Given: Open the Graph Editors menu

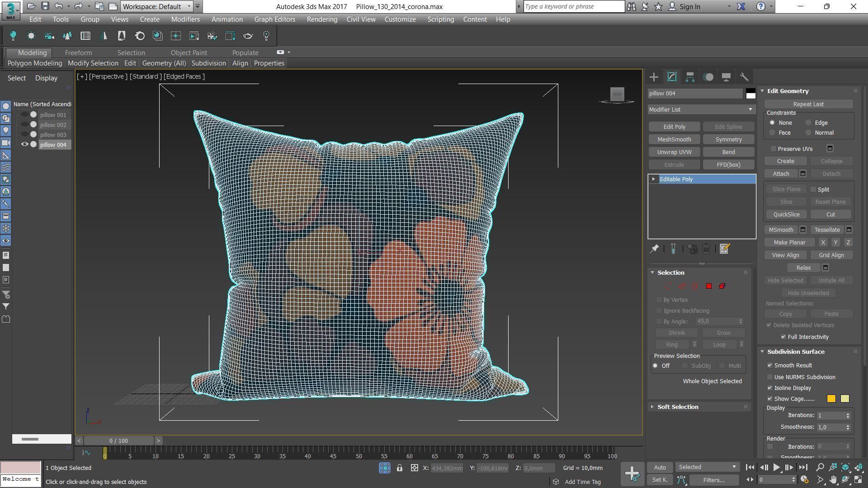Looking at the screenshot, I should [274, 19].
